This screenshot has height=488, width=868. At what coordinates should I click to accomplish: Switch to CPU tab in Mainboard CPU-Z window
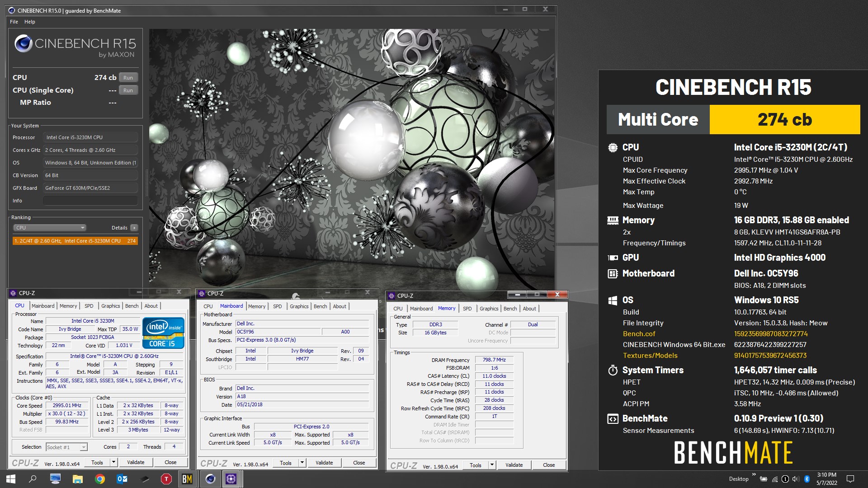208,306
